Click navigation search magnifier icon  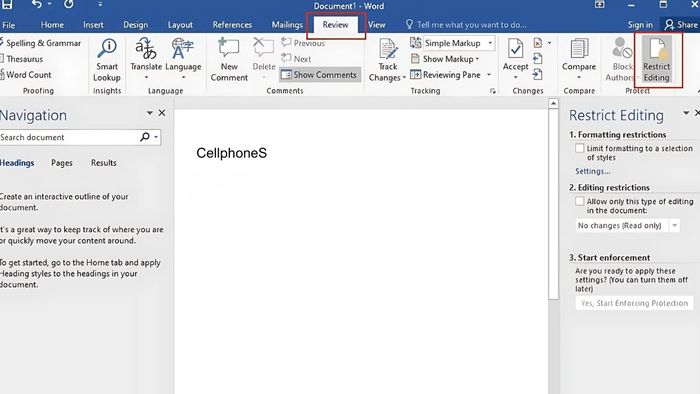145,137
